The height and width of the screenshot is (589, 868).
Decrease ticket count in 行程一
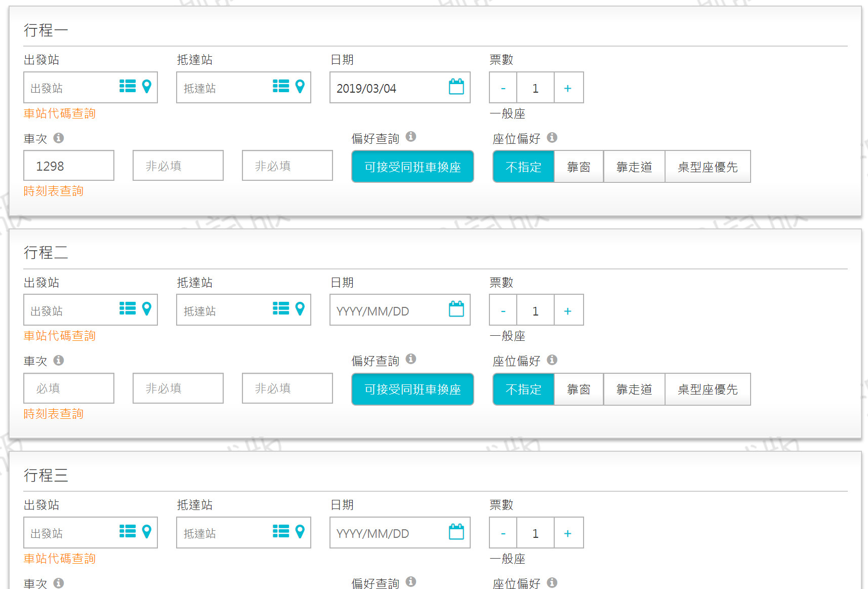coord(503,88)
